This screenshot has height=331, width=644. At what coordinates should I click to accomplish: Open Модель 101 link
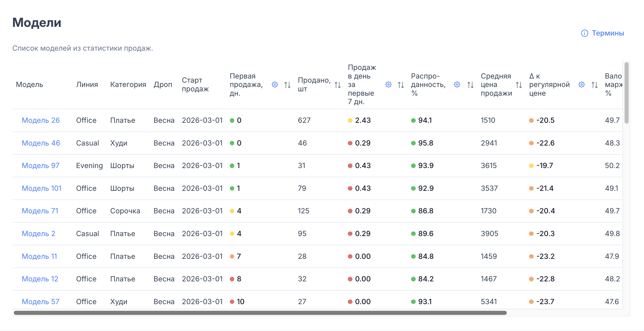42,188
